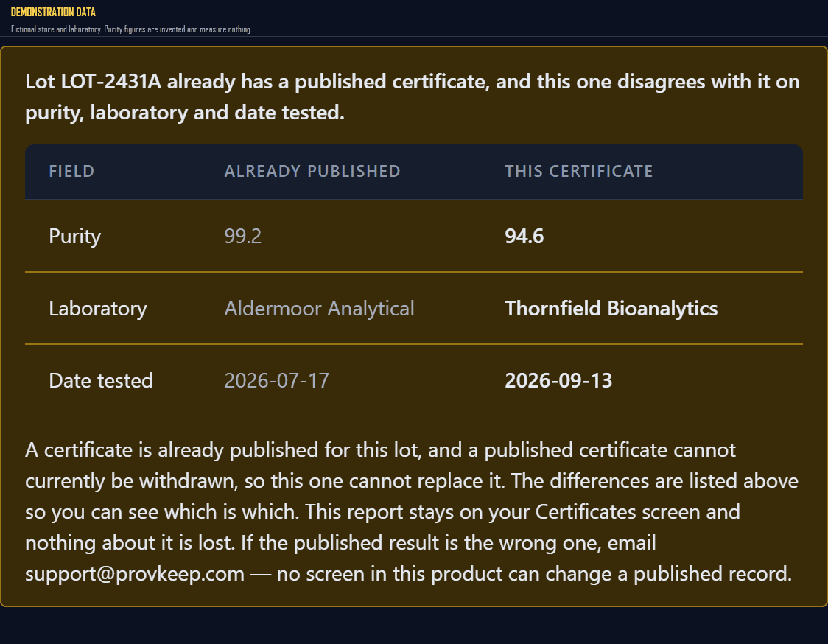Click the FIELD column header

[x=71, y=171]
